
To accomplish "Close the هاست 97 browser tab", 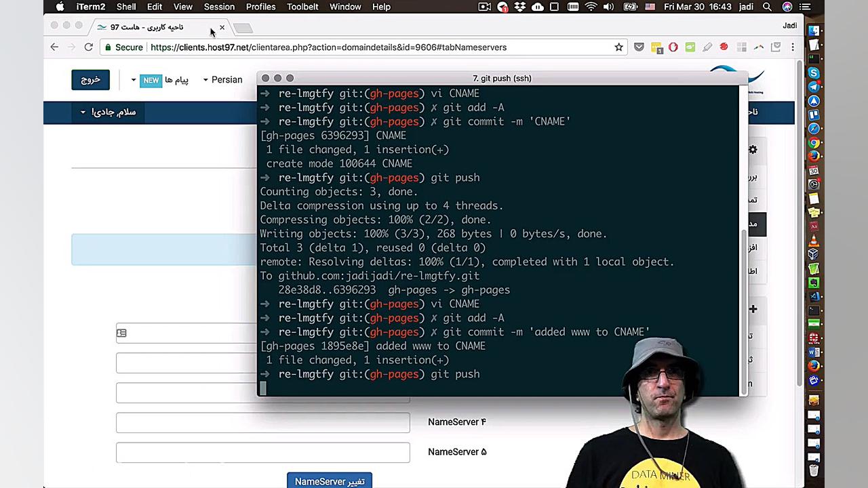I will (222, 28).
